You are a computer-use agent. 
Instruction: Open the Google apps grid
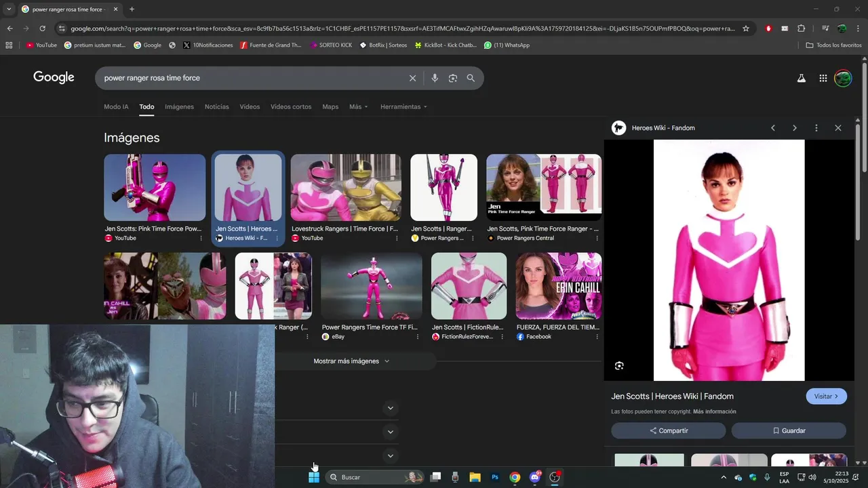coord(823,78)
